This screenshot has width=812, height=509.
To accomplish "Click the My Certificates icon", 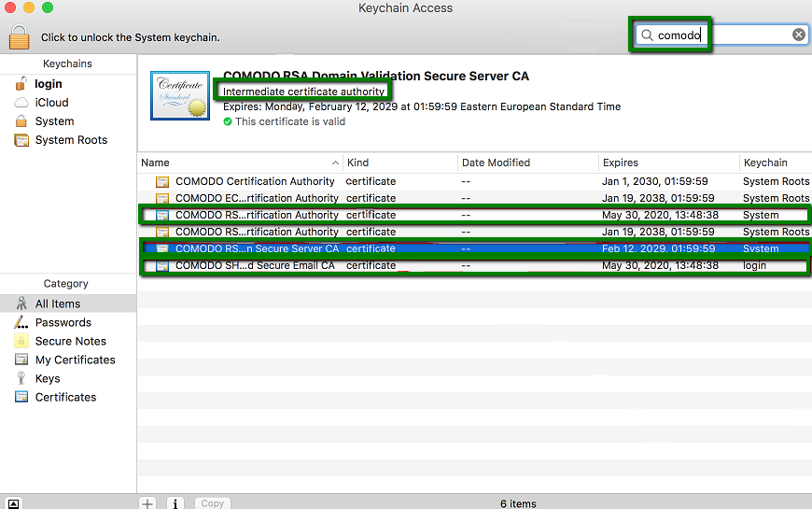I will tap(21, 360).
